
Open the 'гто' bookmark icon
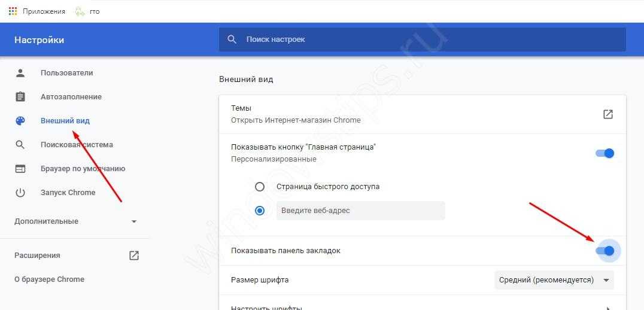(x=80, y=11)
